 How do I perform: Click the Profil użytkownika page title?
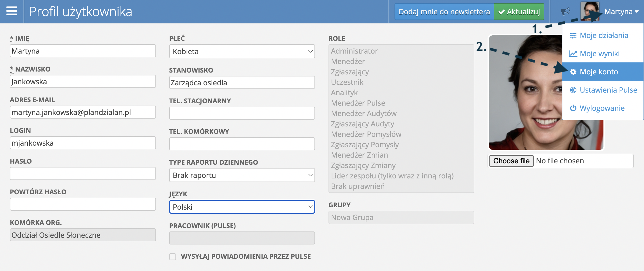pyautogui.click(x=81, y=11)
